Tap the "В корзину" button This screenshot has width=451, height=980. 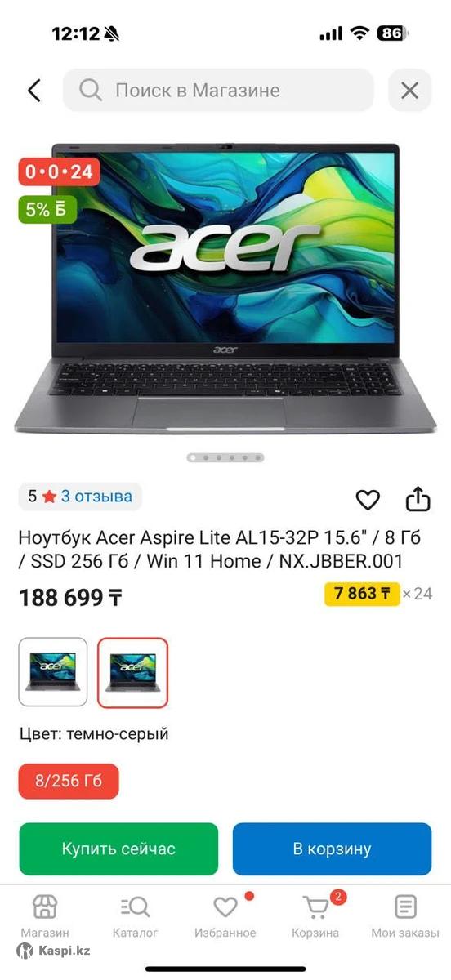point(332,849)
